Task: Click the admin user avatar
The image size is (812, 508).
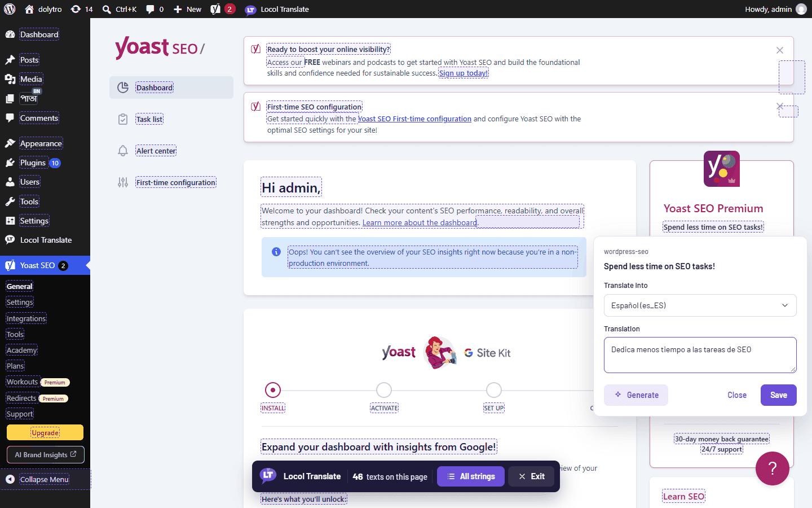Action: coord(801,9)
